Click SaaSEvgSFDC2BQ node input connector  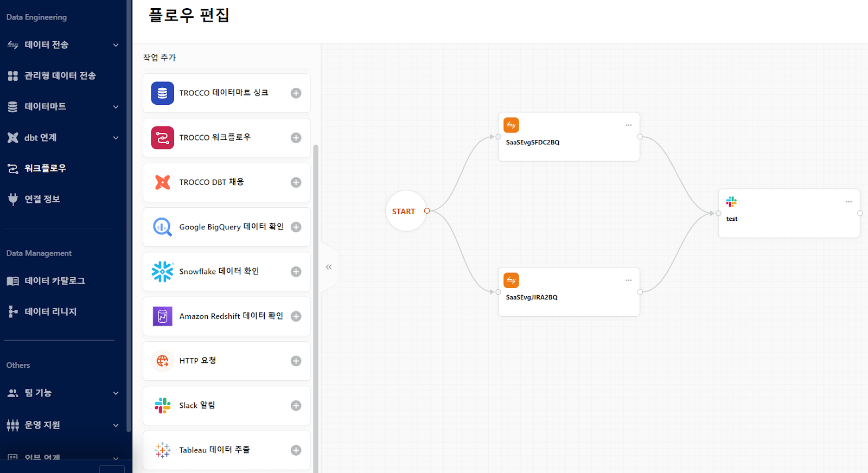498,137
